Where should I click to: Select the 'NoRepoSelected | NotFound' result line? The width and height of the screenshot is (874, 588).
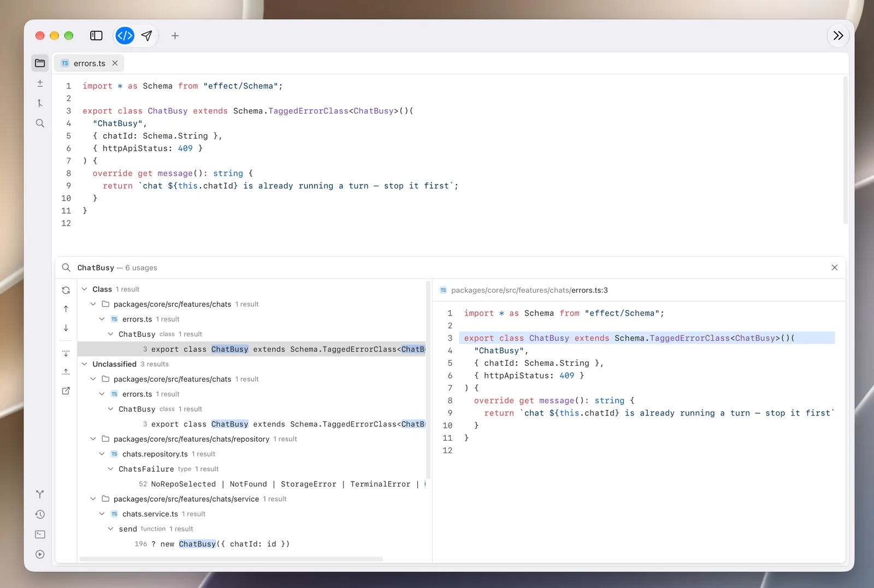251,484
